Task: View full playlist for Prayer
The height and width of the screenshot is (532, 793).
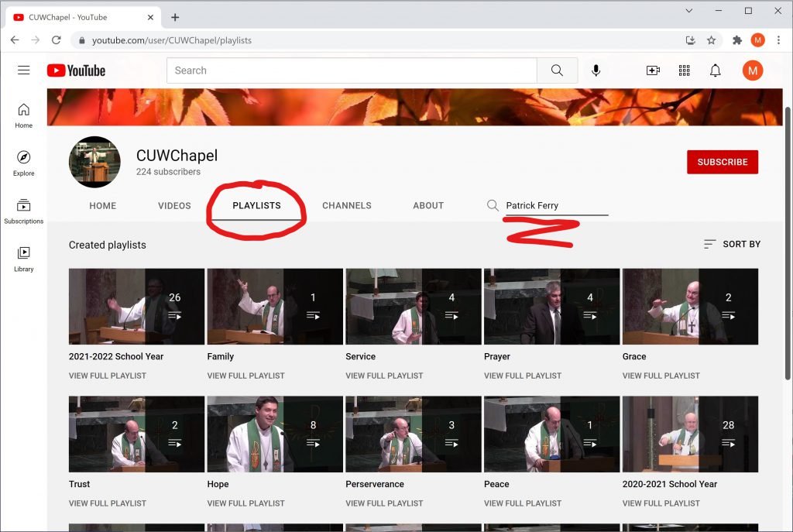Action: pos(523,376)
